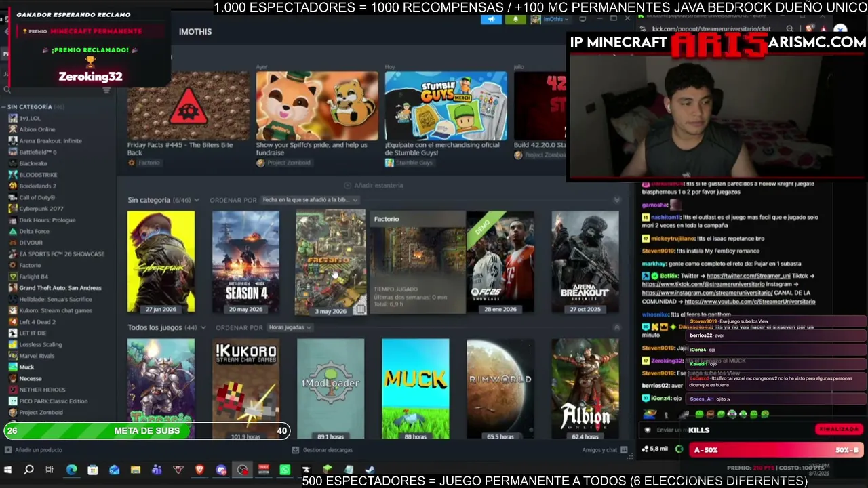Select EA SPORTS FC 26 SHOWCASE in sidebar
Viewport: 868px width, 488px height.
[x=62, y=254]
